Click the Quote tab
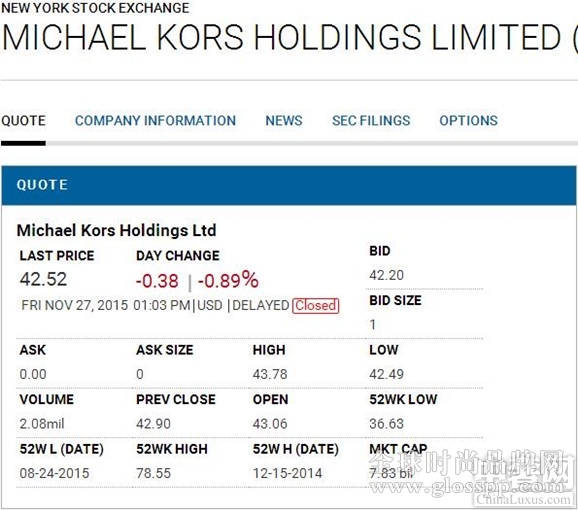 23,120
